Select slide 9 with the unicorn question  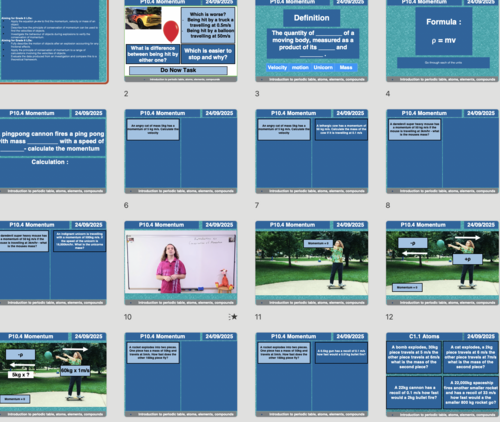tap(53, 263)
